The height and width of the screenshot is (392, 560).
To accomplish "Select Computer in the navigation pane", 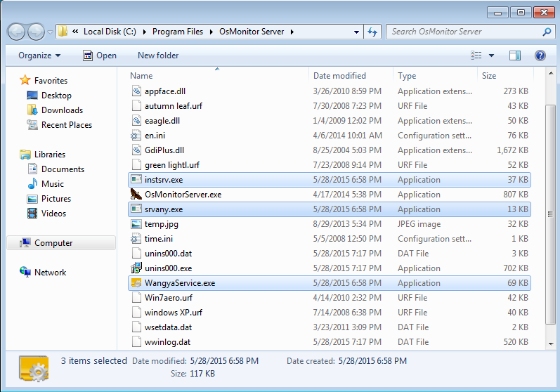I will (61, 243).
